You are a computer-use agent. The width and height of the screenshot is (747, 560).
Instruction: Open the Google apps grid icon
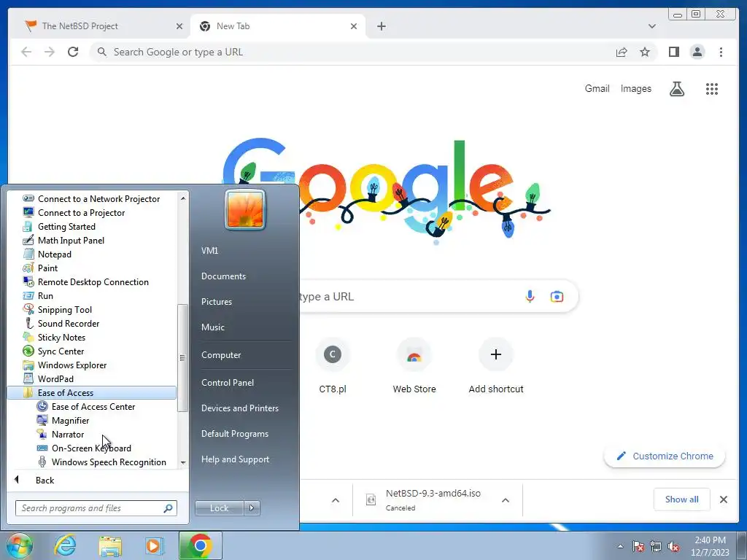[x=712, y=88]
